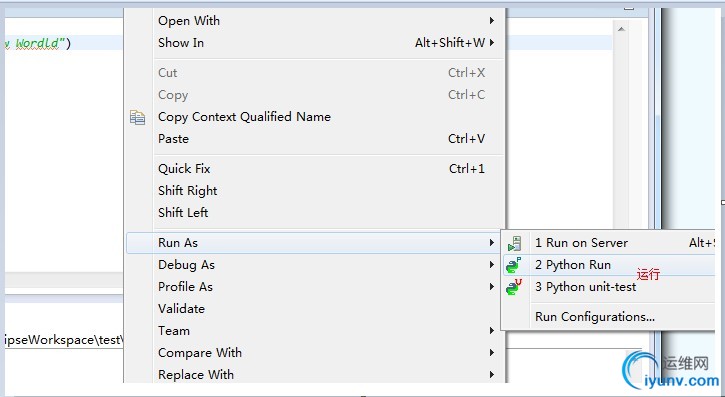Open the Compare With submenu
Screen dimensions: 725x397
tap(314, 353)
